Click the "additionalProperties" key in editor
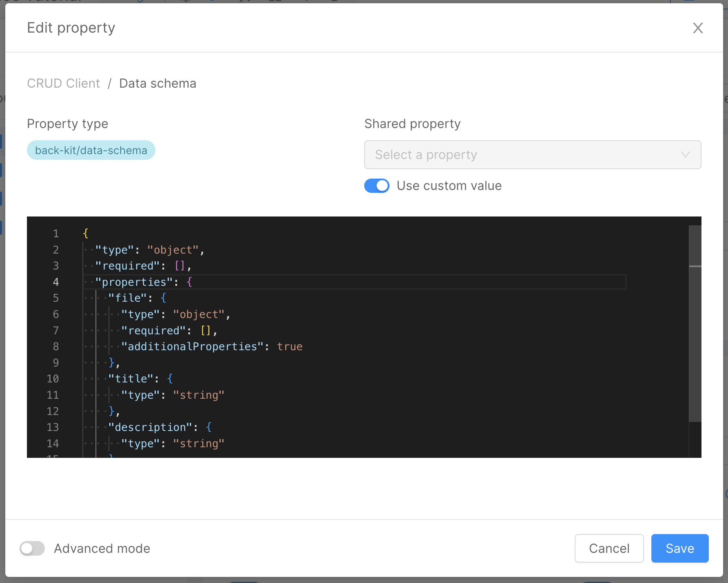Image resolution: width=728 pixels, height=583 pixels. pos(192,347)
